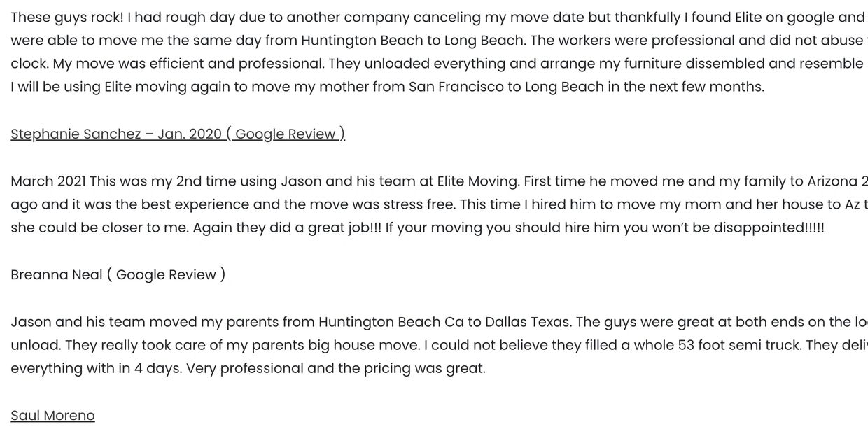Click the Saul Moreno link
The image size is (868, 434).
click(x=52, y=416)
